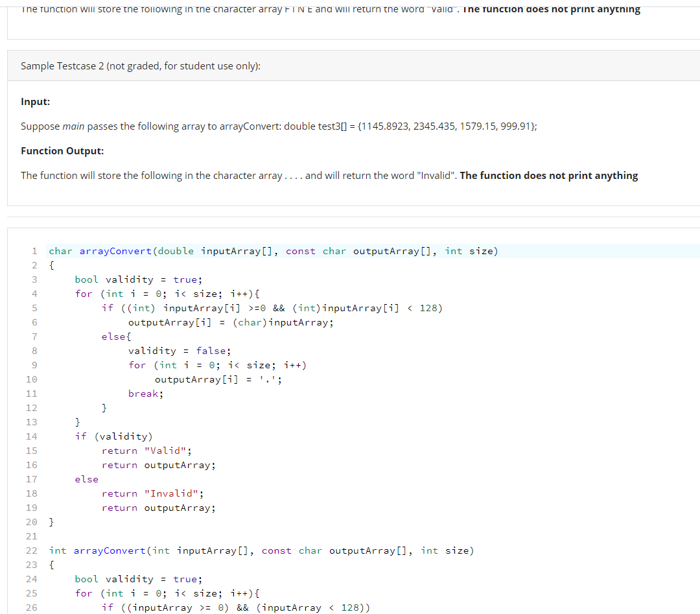Image resolution: width=700 pixels, height=614 pixels.
Task: Click the break statement on line 11
Action: pyautogui.click(x=145, y=394)
